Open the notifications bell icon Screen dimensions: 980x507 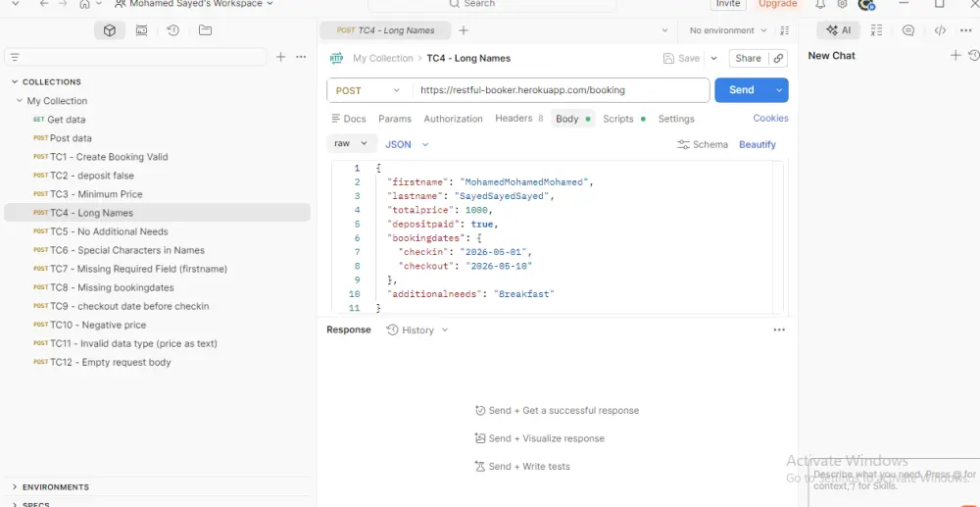(820, 4)
